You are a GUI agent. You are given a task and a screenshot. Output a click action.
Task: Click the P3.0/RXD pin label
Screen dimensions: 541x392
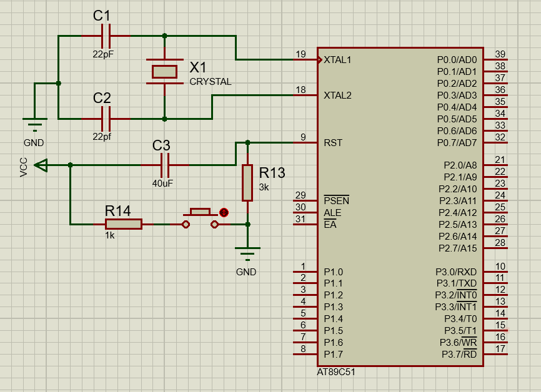[456, 272]
